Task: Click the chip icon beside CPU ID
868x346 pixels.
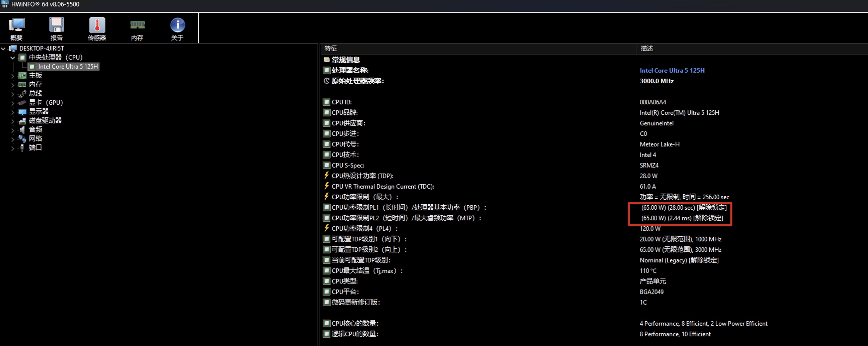Action: 327,102
